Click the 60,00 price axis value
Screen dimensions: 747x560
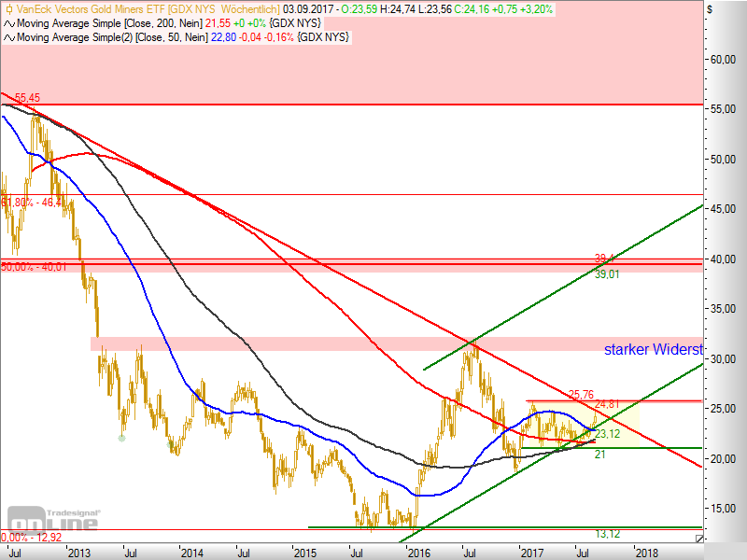723,60
